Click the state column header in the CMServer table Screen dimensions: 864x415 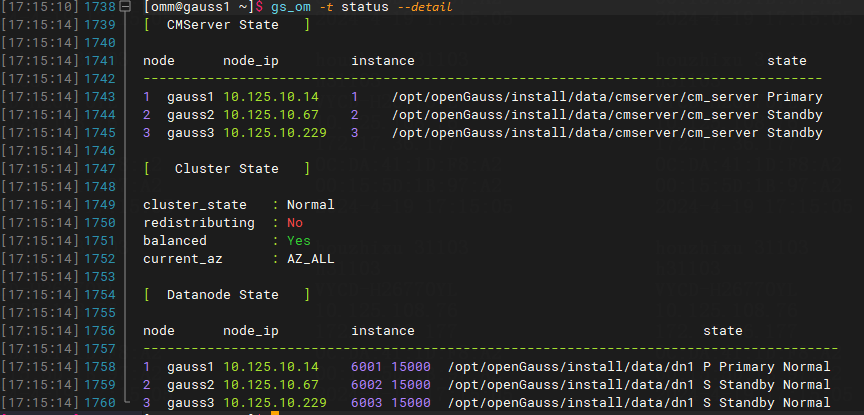(x=787, y=61)
